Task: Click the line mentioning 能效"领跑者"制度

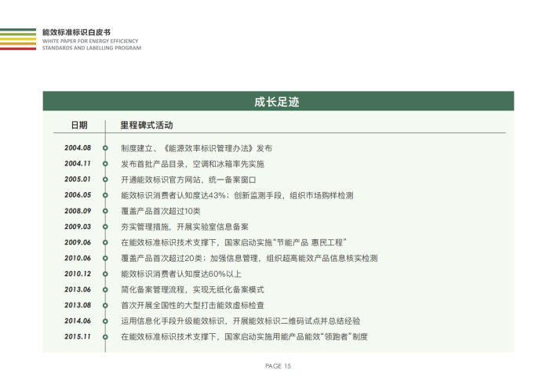Action: (x=245, y=336)
